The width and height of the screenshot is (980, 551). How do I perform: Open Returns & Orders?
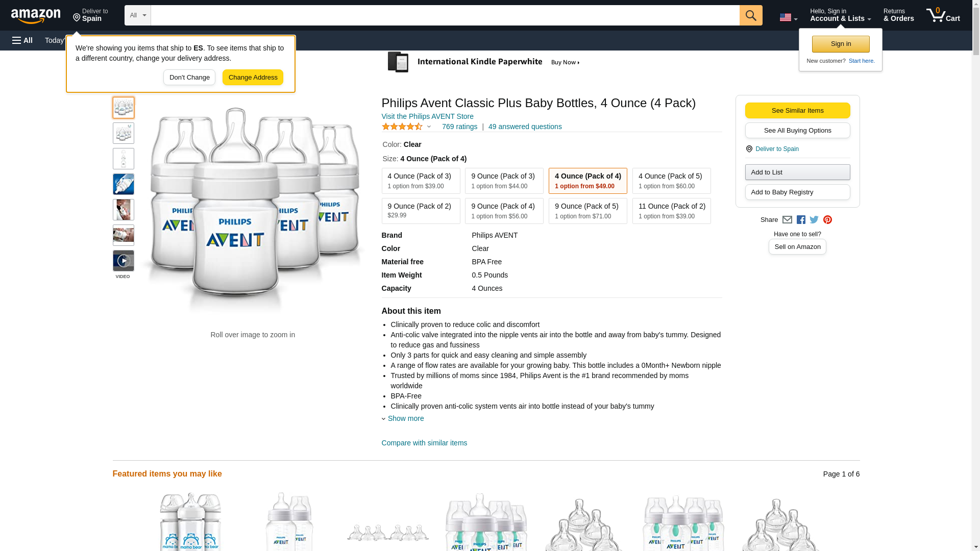pos(898,15)
